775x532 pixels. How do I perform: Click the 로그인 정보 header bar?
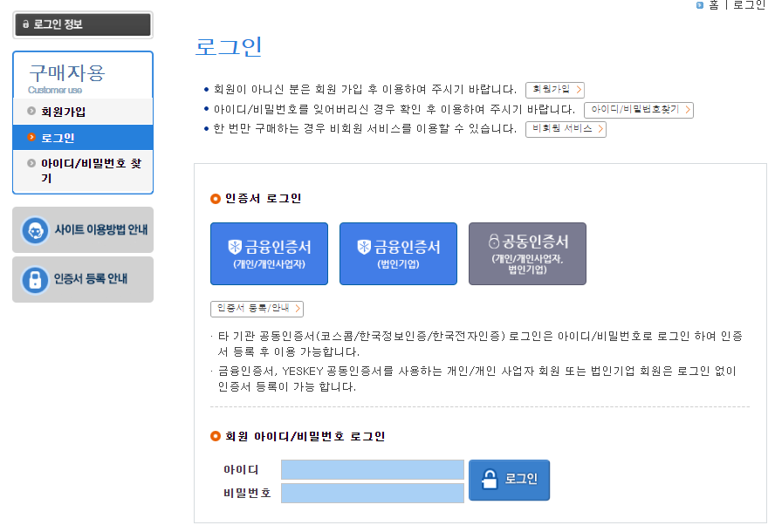pyautogui.click(x=83, y=24)
